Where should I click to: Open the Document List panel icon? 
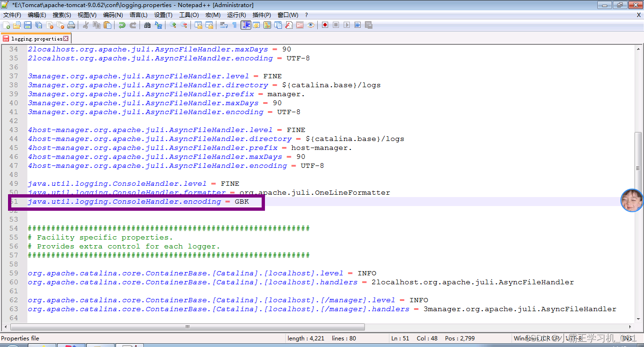278,25
